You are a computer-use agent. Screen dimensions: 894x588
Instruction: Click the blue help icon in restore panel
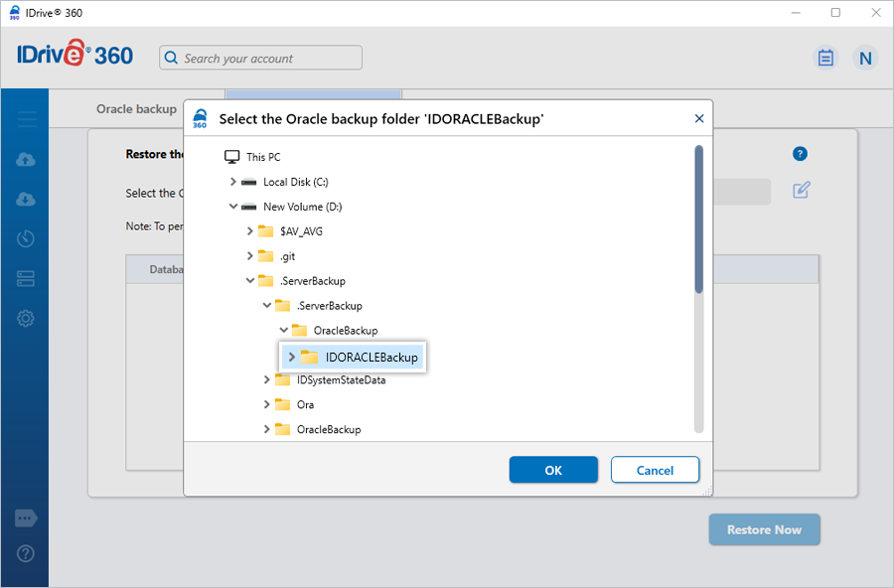[800, 154]
